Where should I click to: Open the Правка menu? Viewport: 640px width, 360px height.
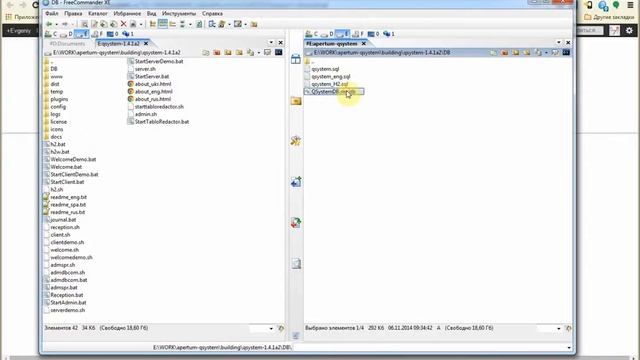[73, 13]
